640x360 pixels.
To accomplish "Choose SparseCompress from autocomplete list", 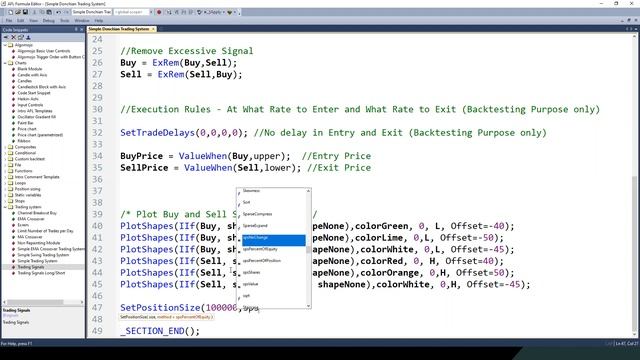I will [257, 214].
